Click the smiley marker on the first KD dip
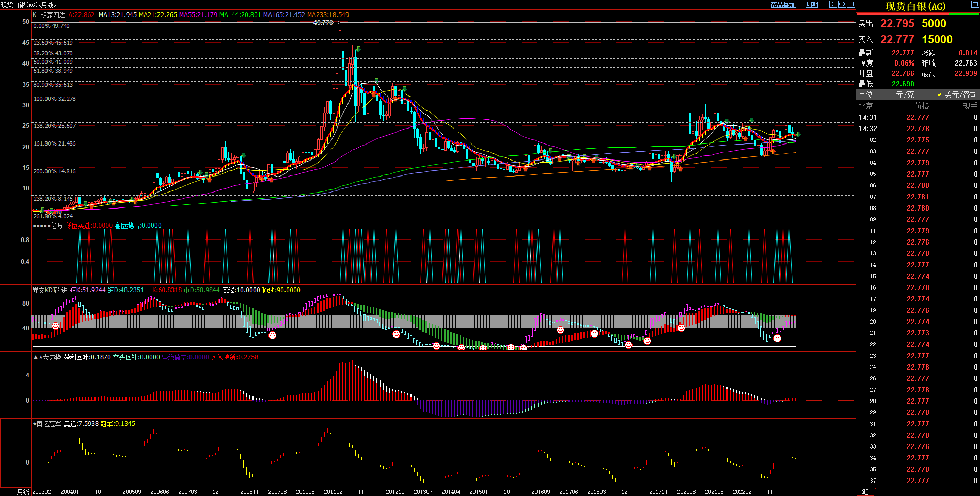The image size is (980, 496). [x=55, y=326]
